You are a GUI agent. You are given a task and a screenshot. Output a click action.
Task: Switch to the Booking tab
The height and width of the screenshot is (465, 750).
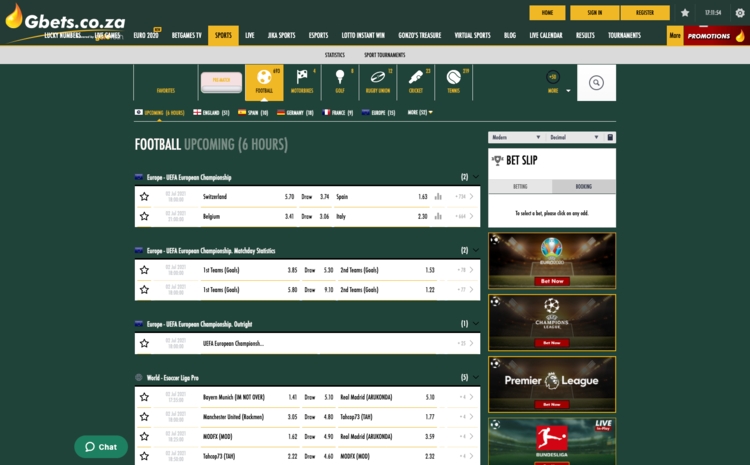[x=584, y=187]
